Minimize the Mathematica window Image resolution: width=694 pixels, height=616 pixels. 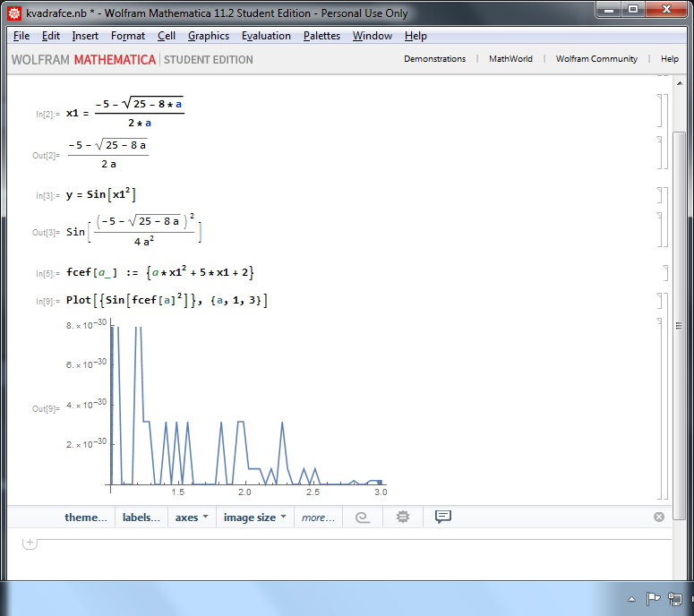[609, 10]
